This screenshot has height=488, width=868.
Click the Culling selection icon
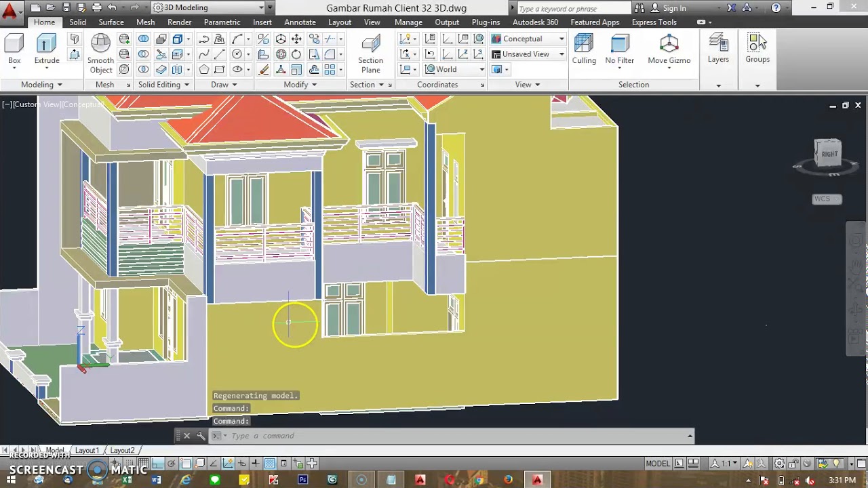pyautogui.click(x=584, y=49)
